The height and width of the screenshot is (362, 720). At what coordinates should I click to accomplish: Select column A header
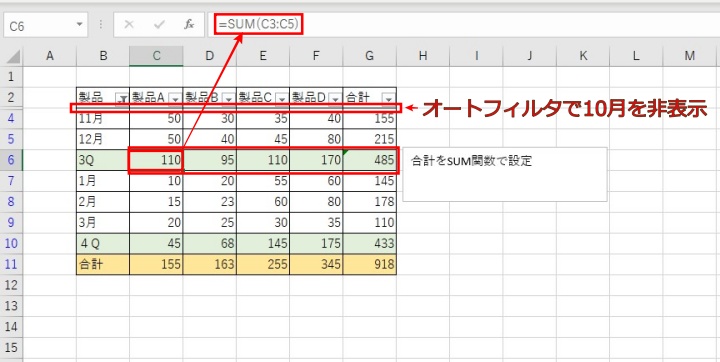coord(50,56)
